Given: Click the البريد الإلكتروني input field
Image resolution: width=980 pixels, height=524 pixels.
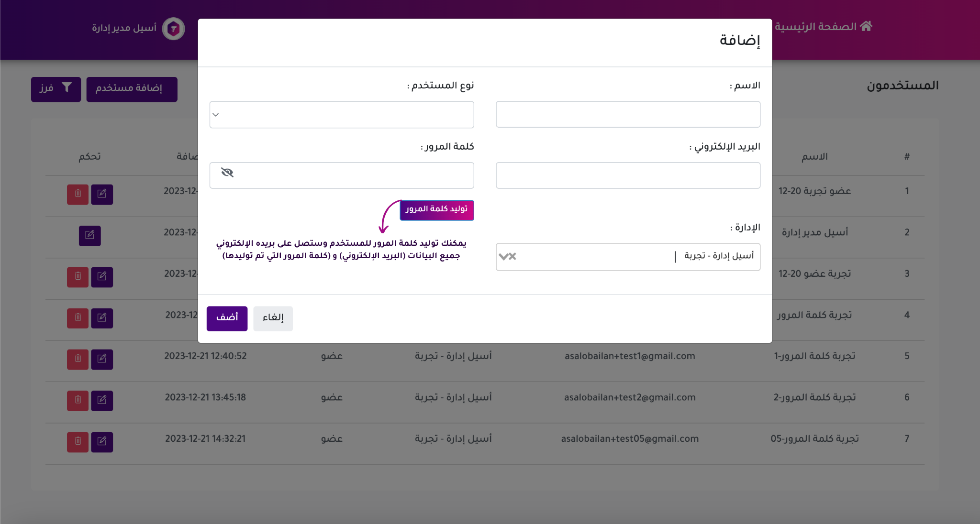Looking at the screenshot, I should click(628, 175).
